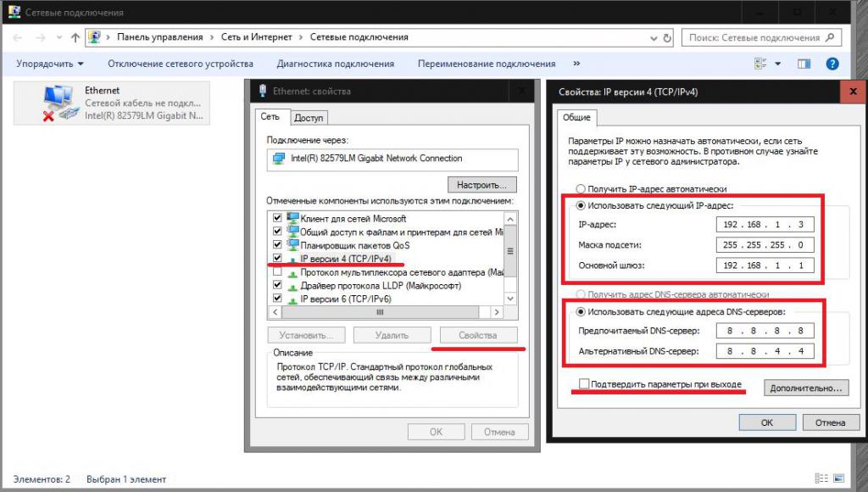Click the Удалить button
Screen dimensions: 868x492
[x=392, y=335]
